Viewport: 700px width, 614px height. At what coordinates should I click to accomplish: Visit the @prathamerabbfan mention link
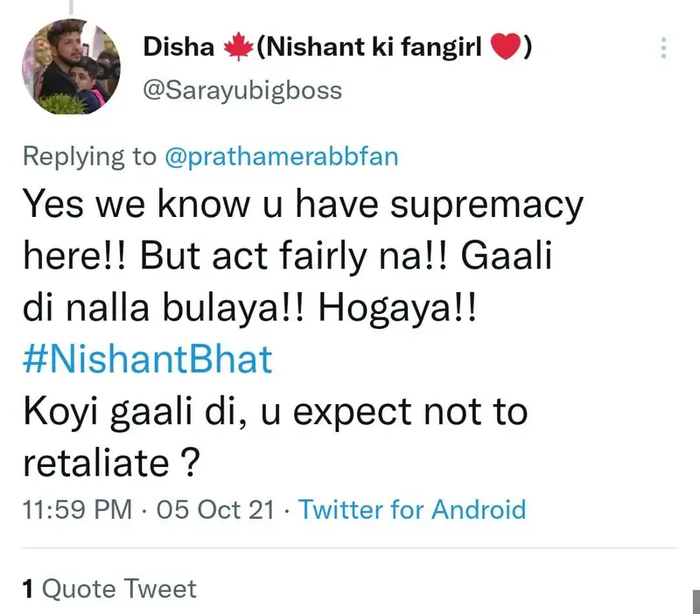point(281,157)
